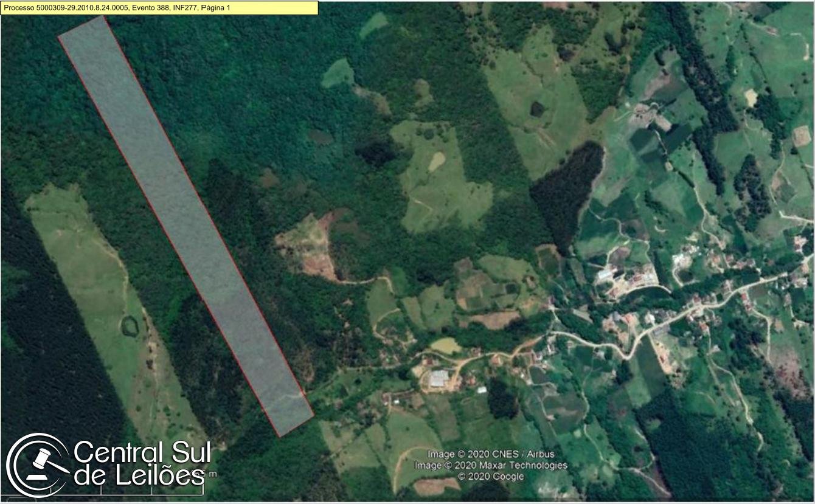Click the gavel logo icon
815x504 pixels.
pos(38,465)
